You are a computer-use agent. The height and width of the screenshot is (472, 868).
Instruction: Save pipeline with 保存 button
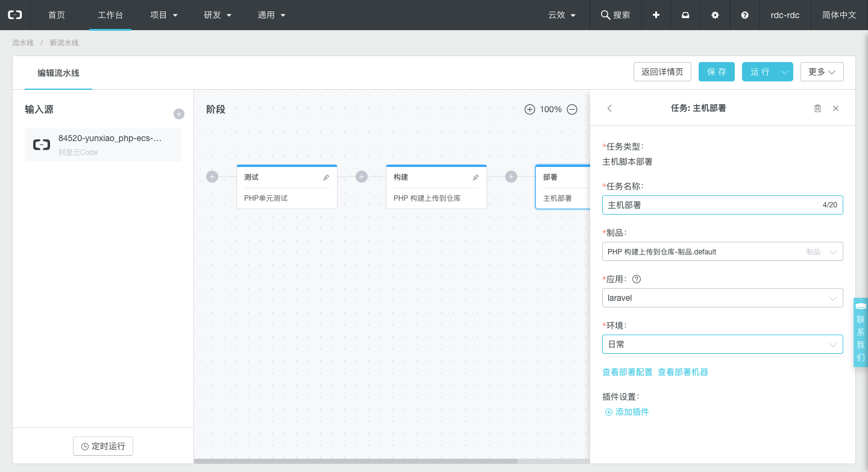717,72
